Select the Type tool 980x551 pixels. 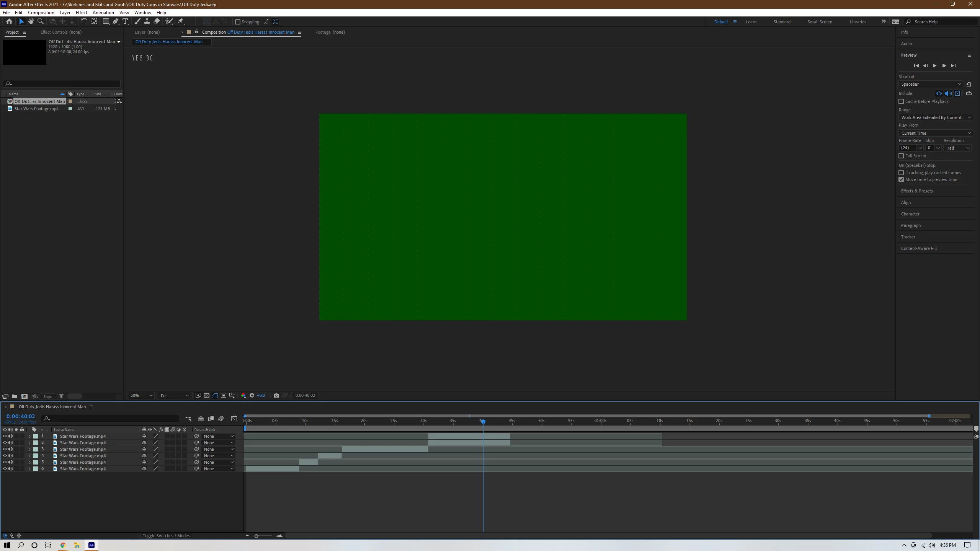tap(125, 21)
